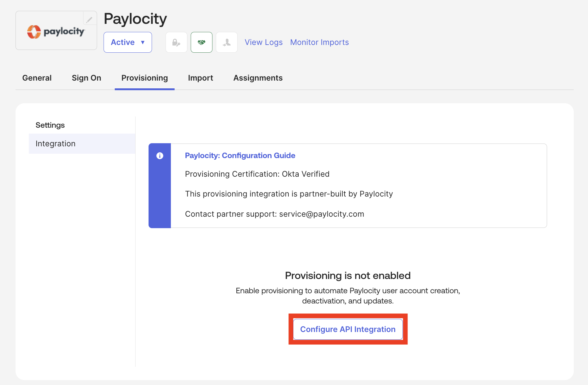Click the 'Contact partner support: service@paylocity.com' text

(x=274, y=214)
